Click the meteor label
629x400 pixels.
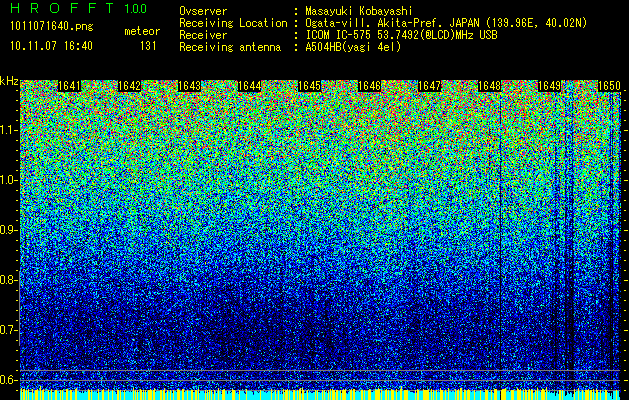[142, 31]
